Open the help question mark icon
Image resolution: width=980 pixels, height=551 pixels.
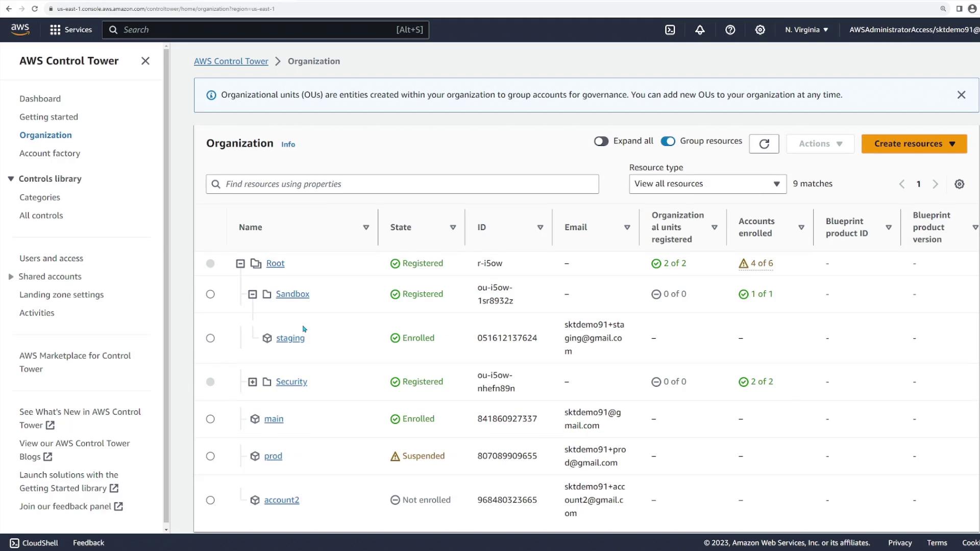[730, 30]
